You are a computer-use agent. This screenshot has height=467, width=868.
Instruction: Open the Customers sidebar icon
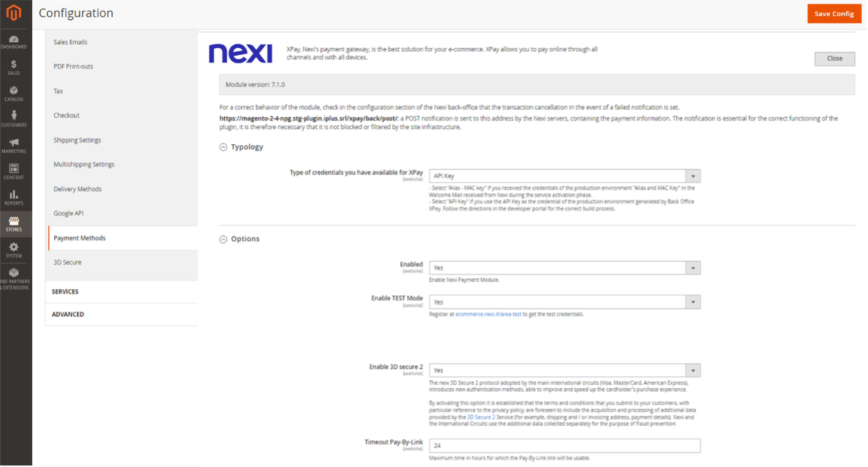point(14,120)
